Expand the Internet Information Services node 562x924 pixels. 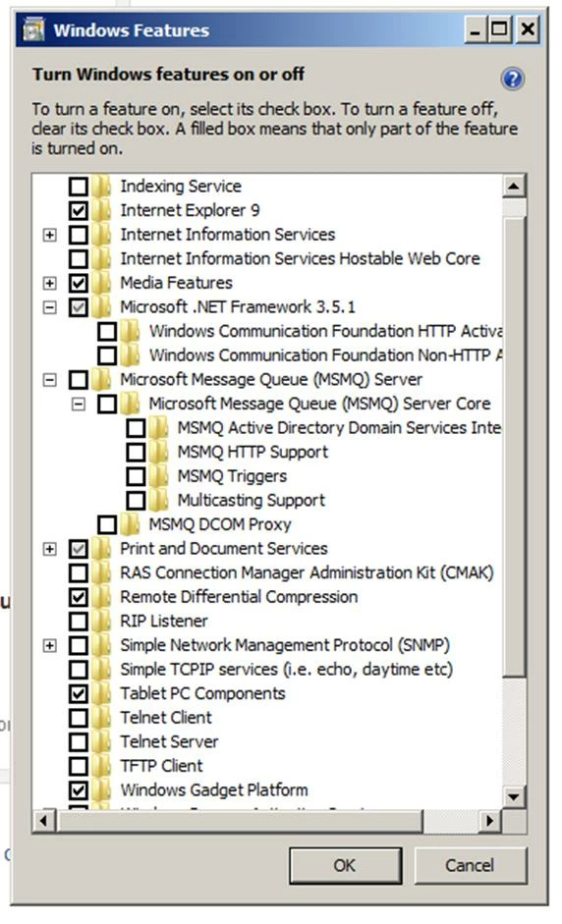pyautogui.click(x=50, y=235)
